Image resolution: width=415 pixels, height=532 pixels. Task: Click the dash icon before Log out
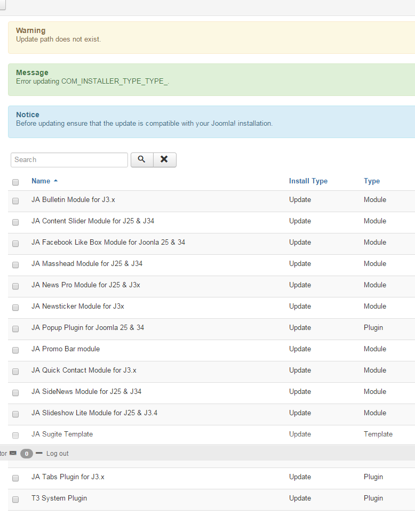pyautogui.click(x=39, y=453)
